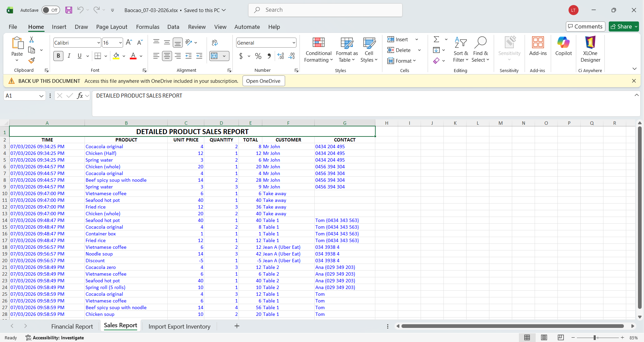The image size is (644, 342).
Task: Select the Financial Report sheet tab
Action: point(72,326)
